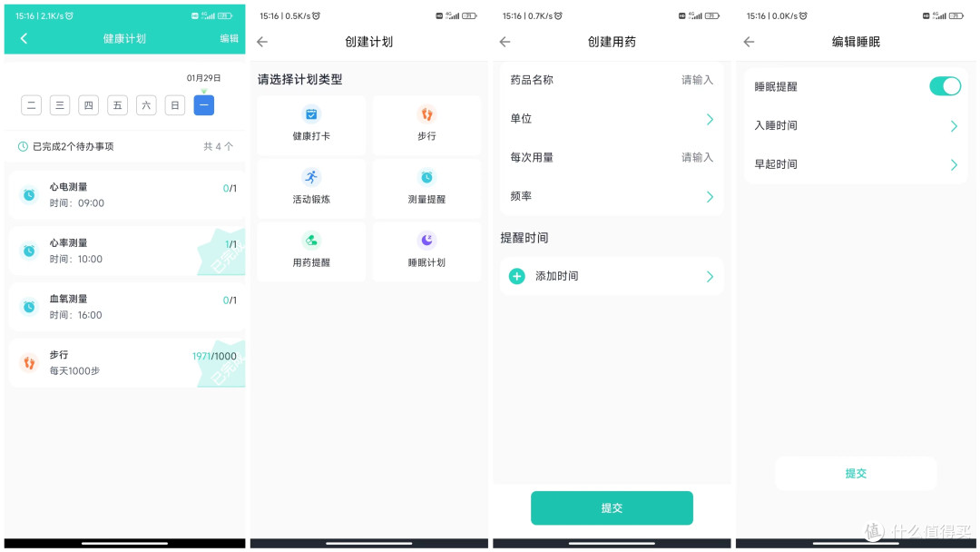Tap the alarm icon of 心电测量
980x552 pixels.
[x=29, y=195]
